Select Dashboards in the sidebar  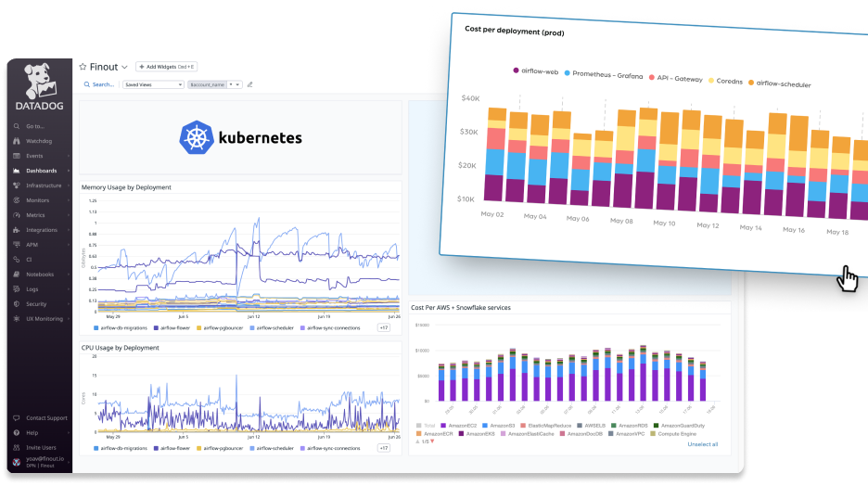click(x=42, y=171)
